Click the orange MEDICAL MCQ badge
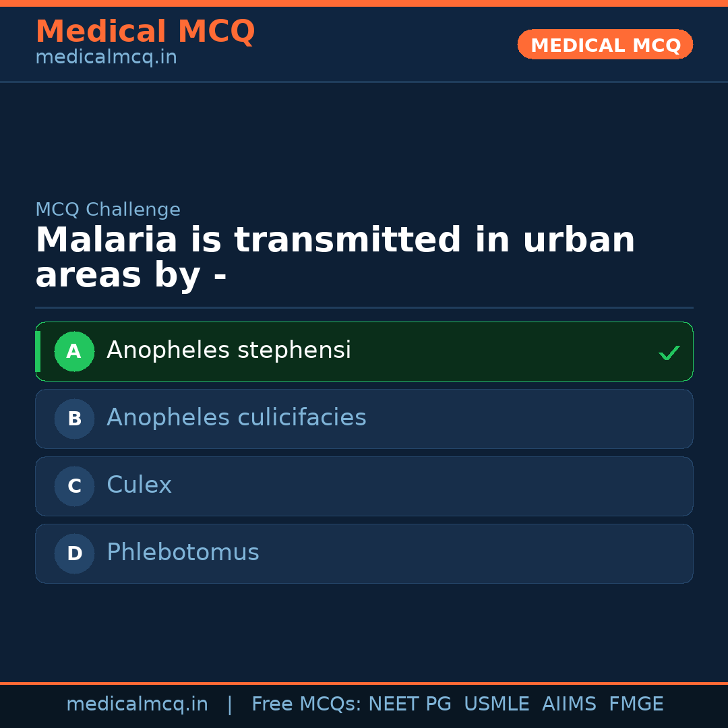The width and height of the screenshot is (728, 728). tap(605, 44)
